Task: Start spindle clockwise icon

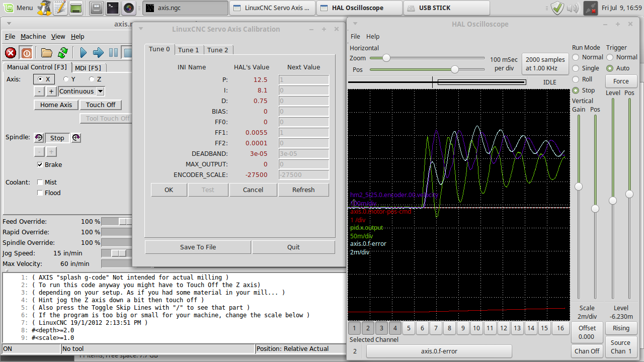Action: point(76,138)
